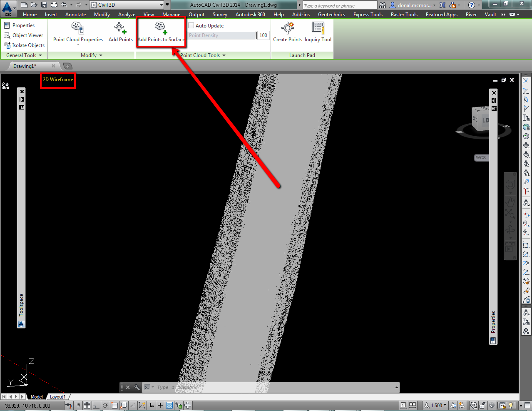532x411 pixels.
Task: Show more ribbon tabs via overflow arrows
Action: pyautogui.click(x=503, y=15)
